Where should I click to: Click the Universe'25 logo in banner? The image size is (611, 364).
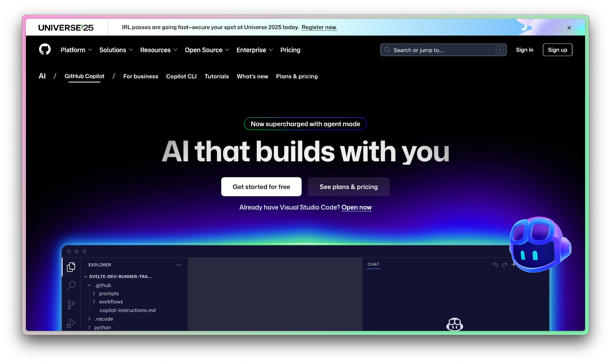66,28
